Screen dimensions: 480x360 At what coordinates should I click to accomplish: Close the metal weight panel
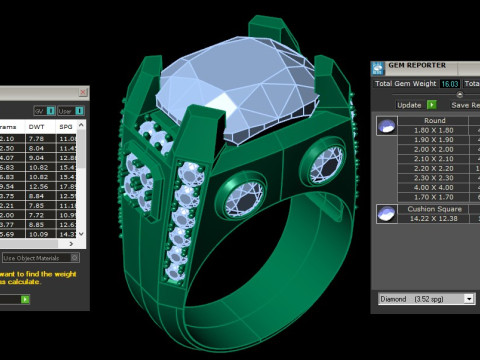coord(83,92)
